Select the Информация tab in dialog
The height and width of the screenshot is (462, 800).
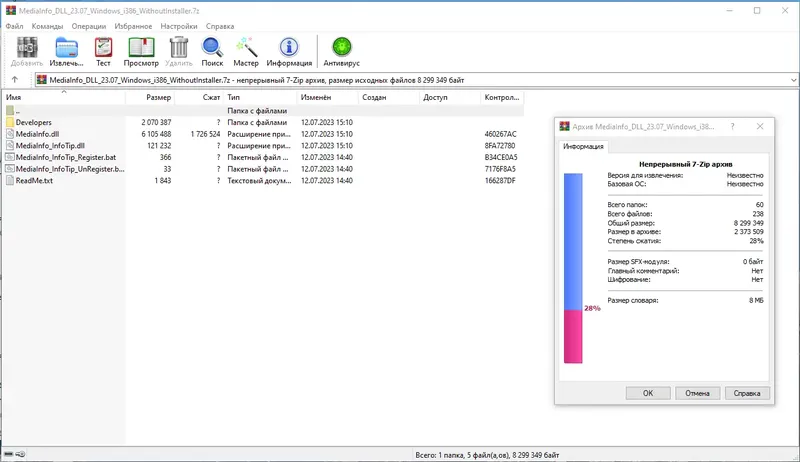coord(583,146)
